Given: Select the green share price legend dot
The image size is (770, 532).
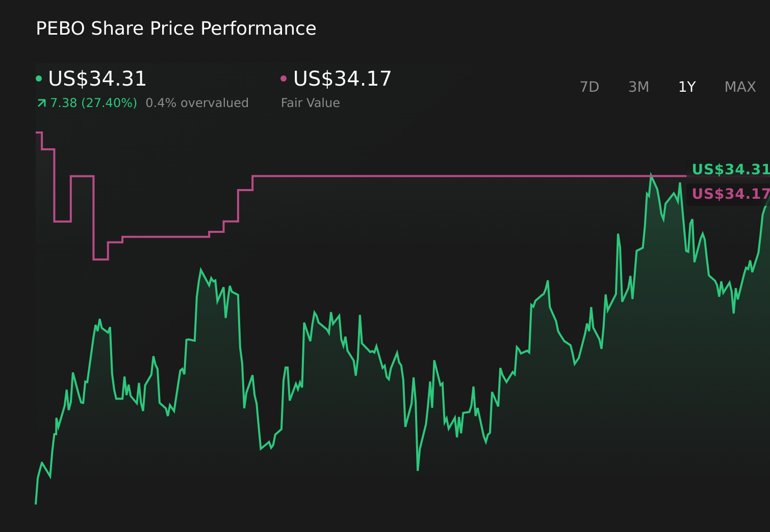Looking at the screenshot, I should point(39,77).
